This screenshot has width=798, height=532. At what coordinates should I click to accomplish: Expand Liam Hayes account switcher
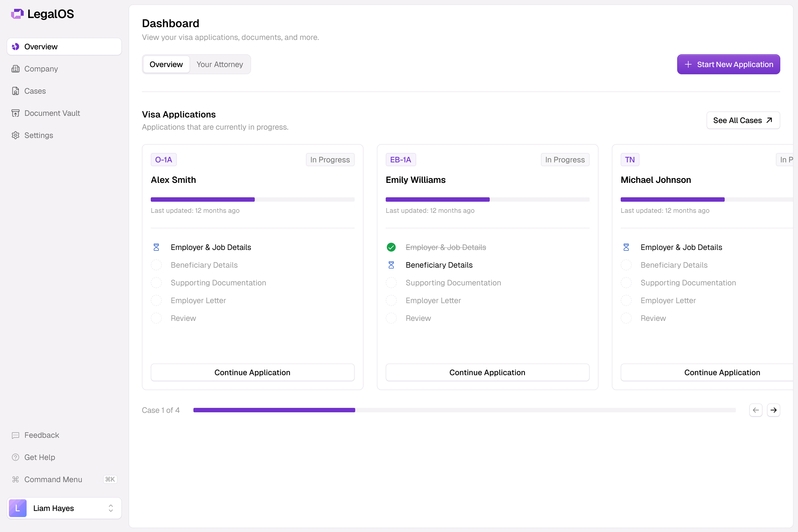111,508
